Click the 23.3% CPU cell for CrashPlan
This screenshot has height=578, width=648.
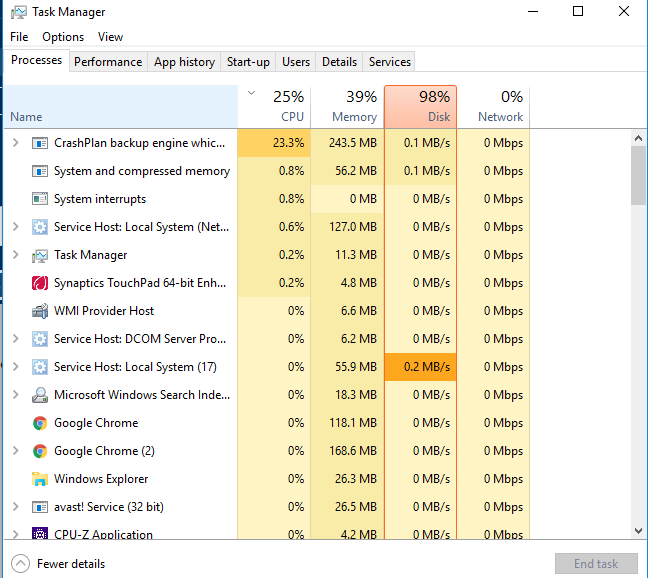(274, 143)
